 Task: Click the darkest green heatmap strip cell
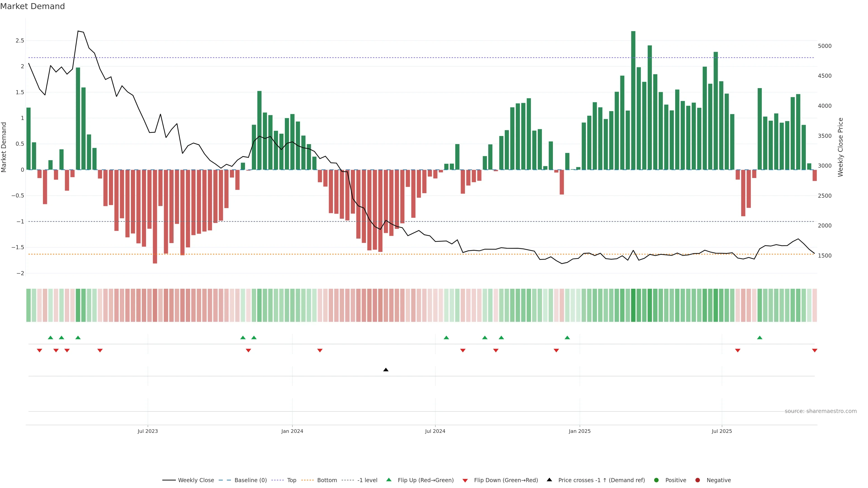tap(633, 305)
